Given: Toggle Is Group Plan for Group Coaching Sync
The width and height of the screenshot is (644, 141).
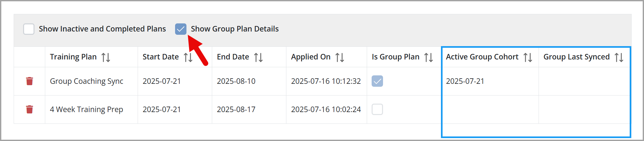Looking at the screenshot, I should [x=377, y=81].
